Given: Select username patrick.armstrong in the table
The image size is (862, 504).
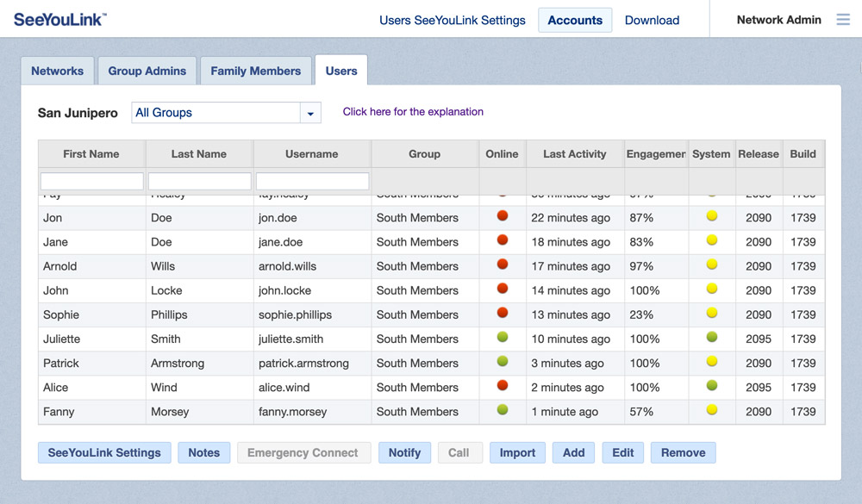Looking at the screenshot, I should pyautogui.click(x=303, y=364).
